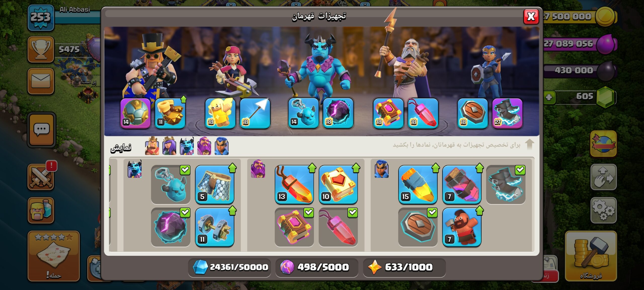Select the level 7 Hog Rider puppet

tap(462, 227)
